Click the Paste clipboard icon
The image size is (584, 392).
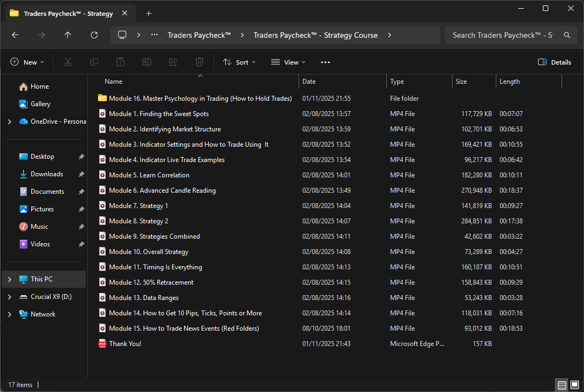coord(121,62)
